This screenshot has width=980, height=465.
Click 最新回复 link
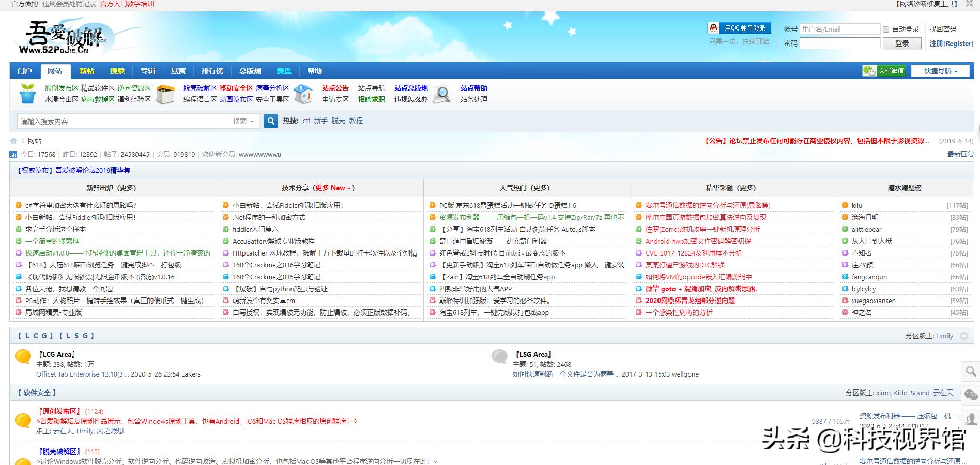click(960, 154)
